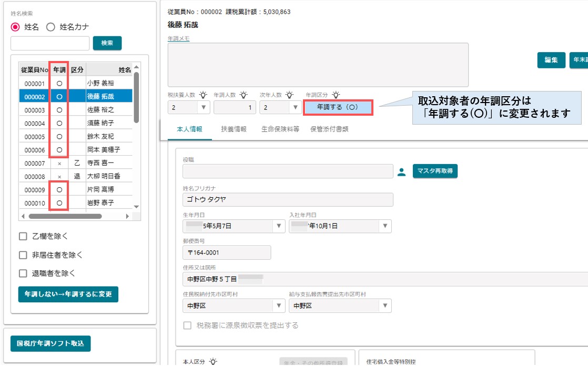Click the 郵便番号 field 〒164-0001
The image size is (588, 366).
coord(227,253)
